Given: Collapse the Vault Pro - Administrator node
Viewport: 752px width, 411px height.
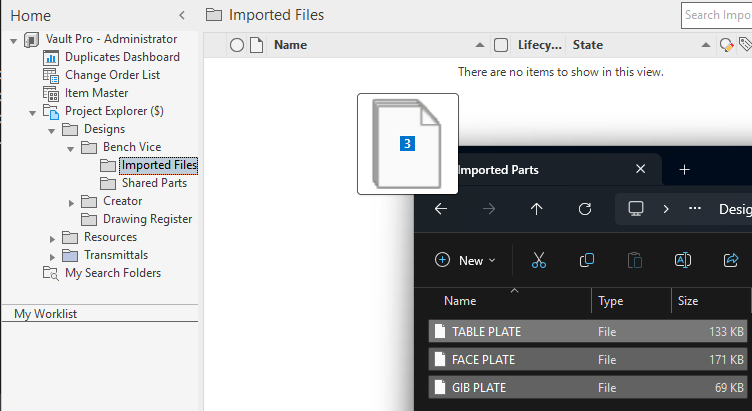Looking at the screenshot, I should 14,41.
